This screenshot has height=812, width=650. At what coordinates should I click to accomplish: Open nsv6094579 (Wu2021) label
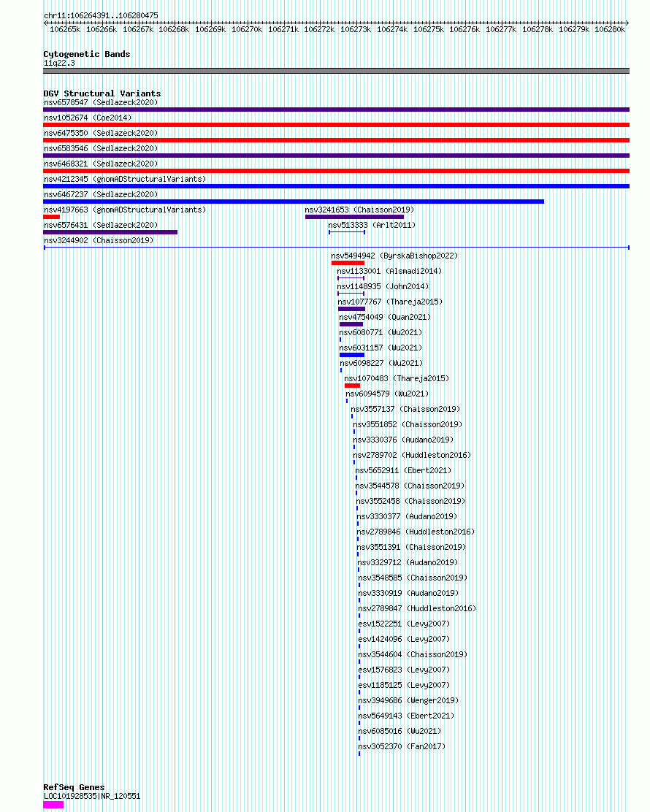(387, 394)
